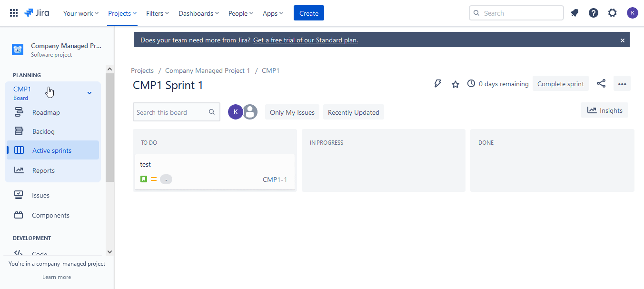Viewport: 644px width, 289px height.
Task: Open the Filters dropdown
Action: click(158, 13)
